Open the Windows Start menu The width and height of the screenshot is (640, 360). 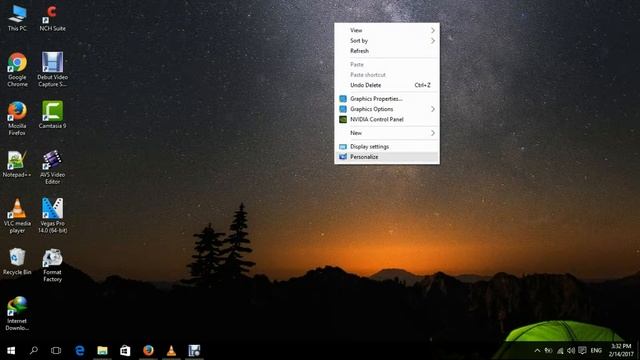[x=11, y=351]
